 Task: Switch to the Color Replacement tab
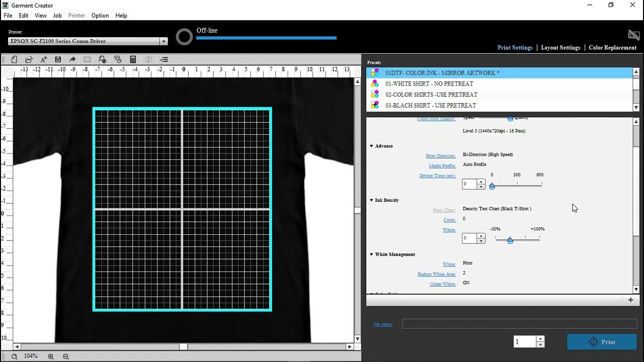[x=612, y=48]
